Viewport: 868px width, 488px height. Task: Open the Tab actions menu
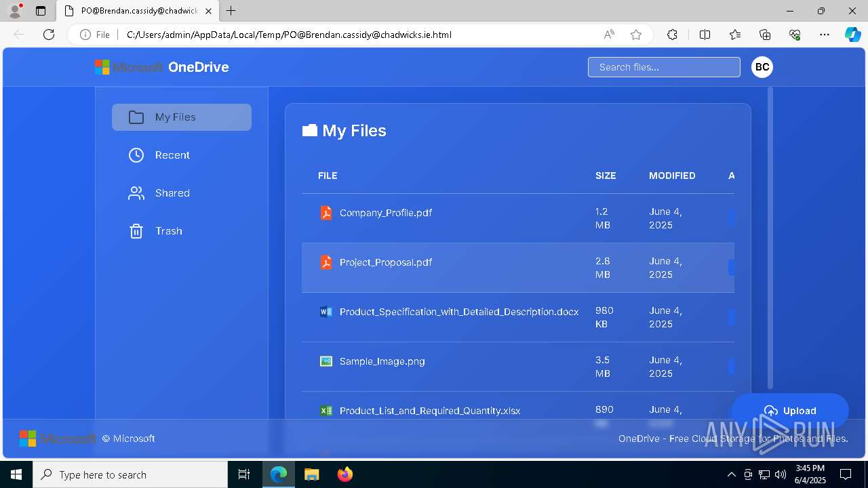41,11
